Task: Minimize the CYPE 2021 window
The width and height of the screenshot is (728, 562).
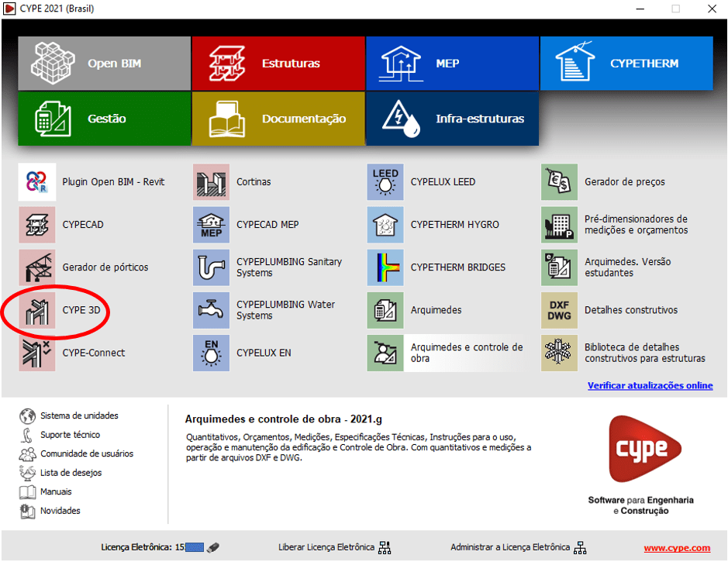Action: pos(640,9)
